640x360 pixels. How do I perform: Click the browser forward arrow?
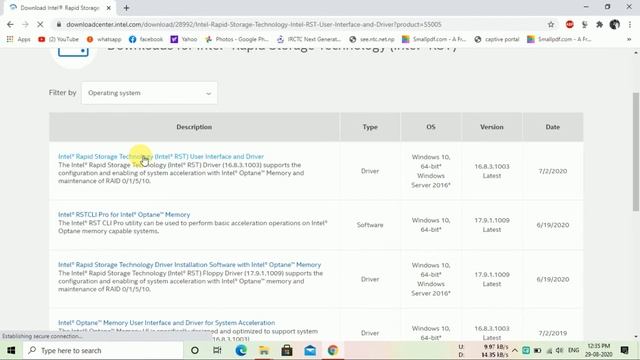25,24
